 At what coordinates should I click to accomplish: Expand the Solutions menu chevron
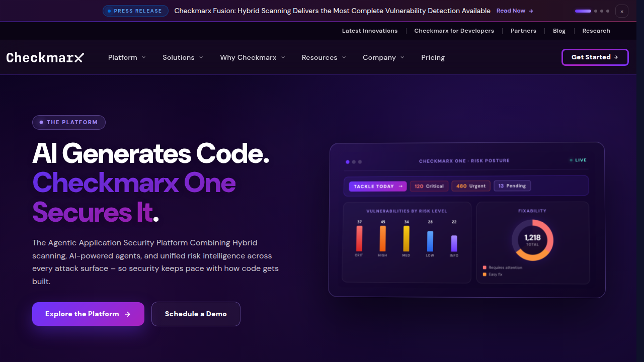[x=201, y=57]
